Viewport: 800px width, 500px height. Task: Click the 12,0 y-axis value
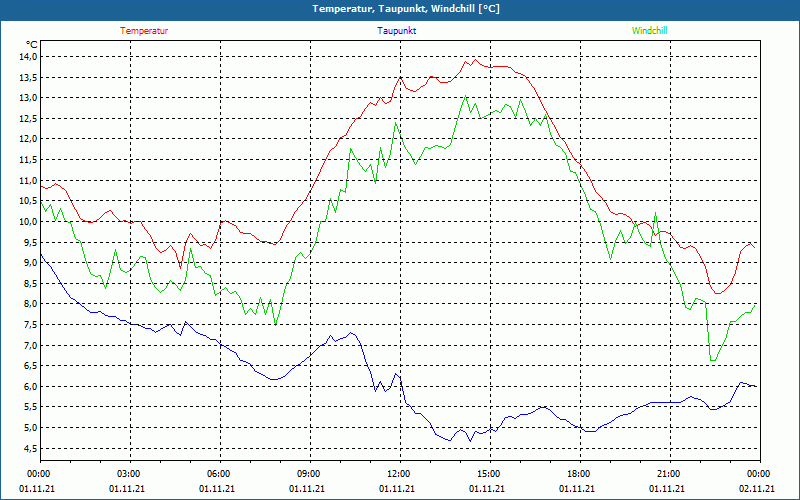click(x=28, y=139)
